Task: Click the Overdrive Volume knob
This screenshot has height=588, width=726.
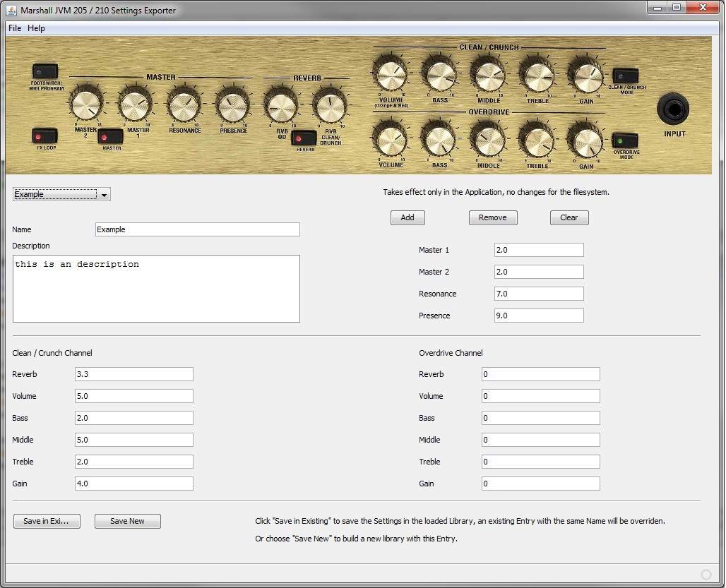Action: click(391, 140)
